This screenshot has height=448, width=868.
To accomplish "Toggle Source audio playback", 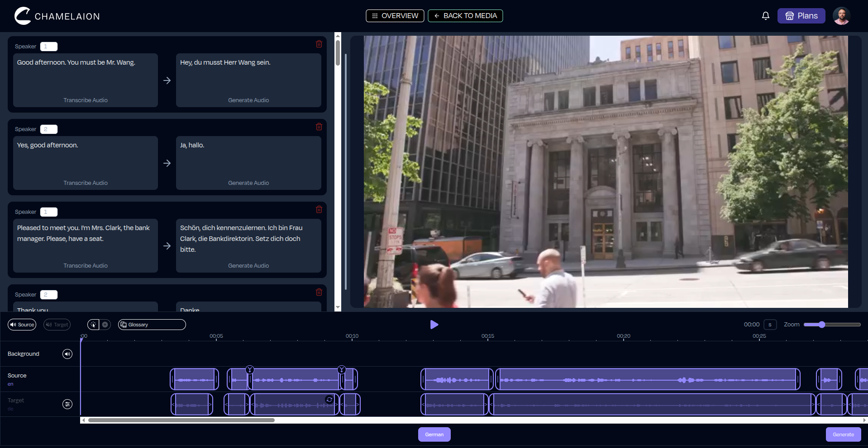I will 22,325.
